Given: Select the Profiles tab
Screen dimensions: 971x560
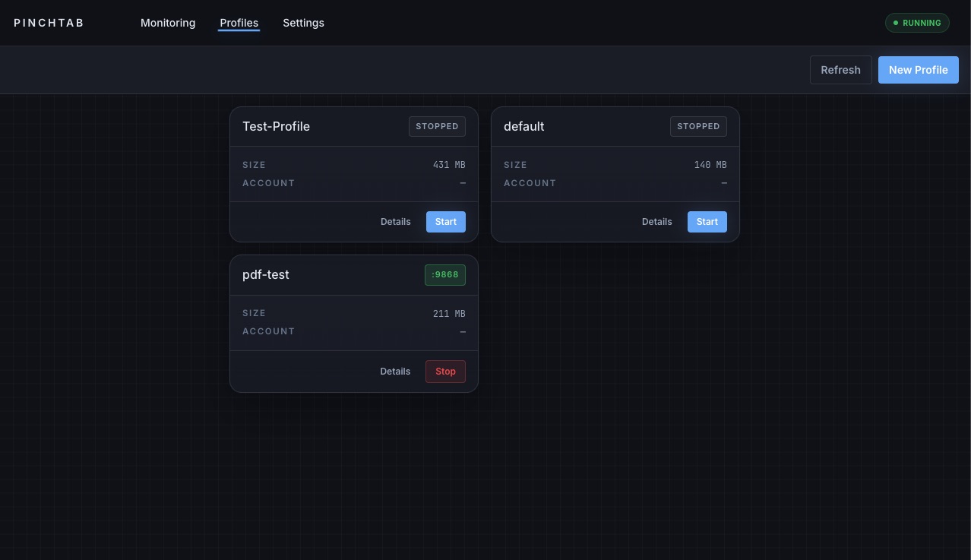Looking at the screenshot, I should [239, 23].
